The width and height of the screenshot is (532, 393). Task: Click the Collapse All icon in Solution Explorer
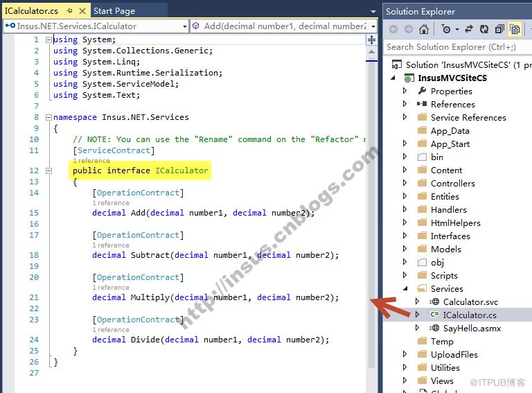click(499, 30)
